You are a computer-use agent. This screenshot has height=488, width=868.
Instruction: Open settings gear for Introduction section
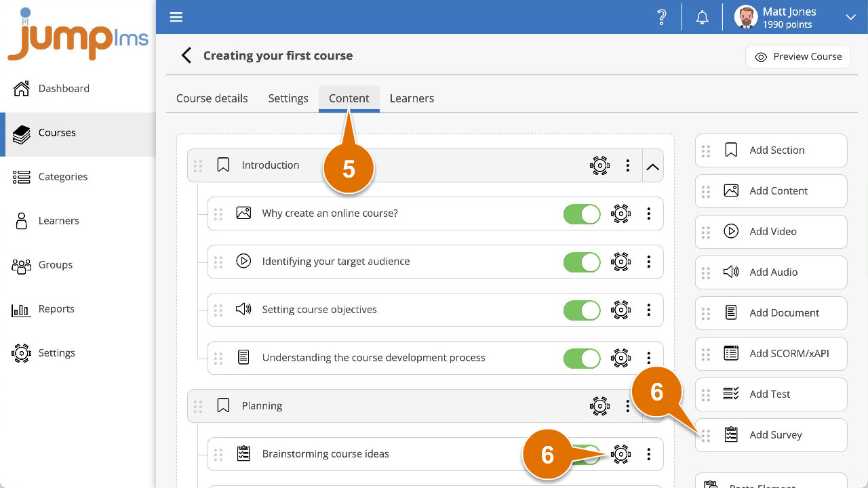click(599, 165)
